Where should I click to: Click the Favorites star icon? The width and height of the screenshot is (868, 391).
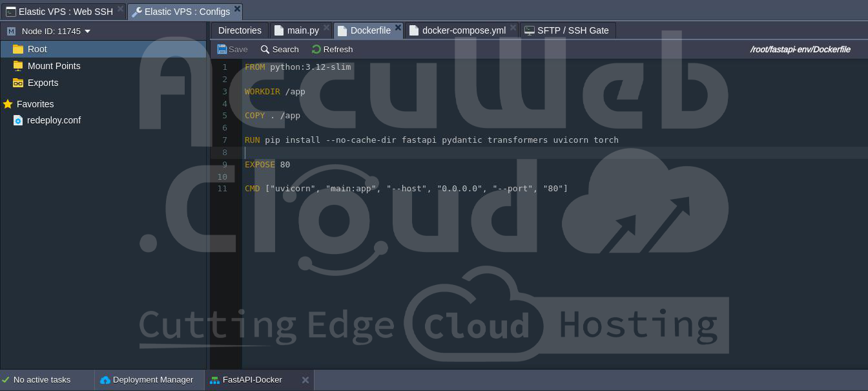point(8,104)
